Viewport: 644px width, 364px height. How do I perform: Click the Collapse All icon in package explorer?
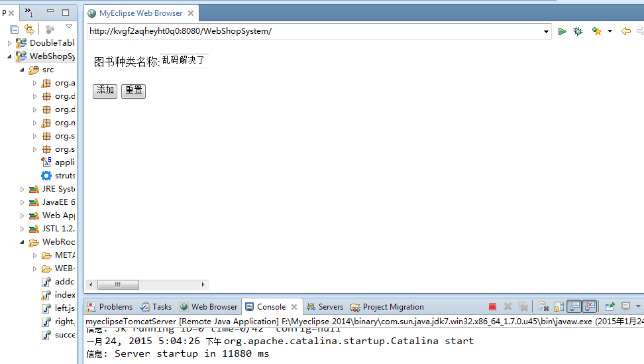click(x=15, y=30)
